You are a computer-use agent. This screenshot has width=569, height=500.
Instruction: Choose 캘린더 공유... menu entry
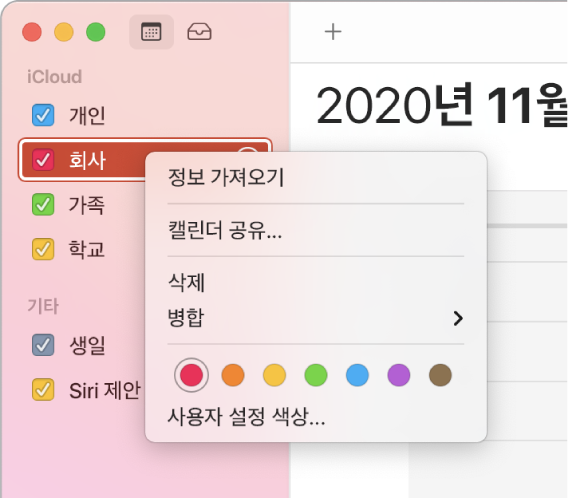(316, 230)
